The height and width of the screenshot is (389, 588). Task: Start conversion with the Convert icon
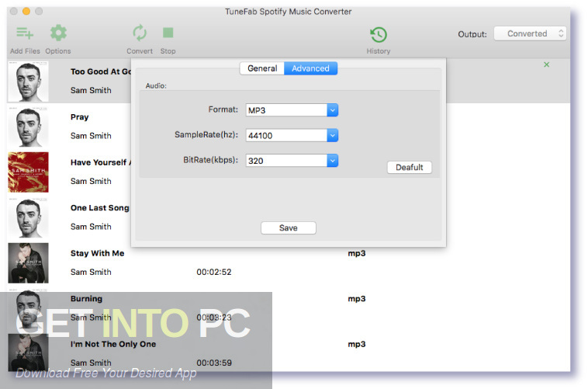tap(140, 33)
